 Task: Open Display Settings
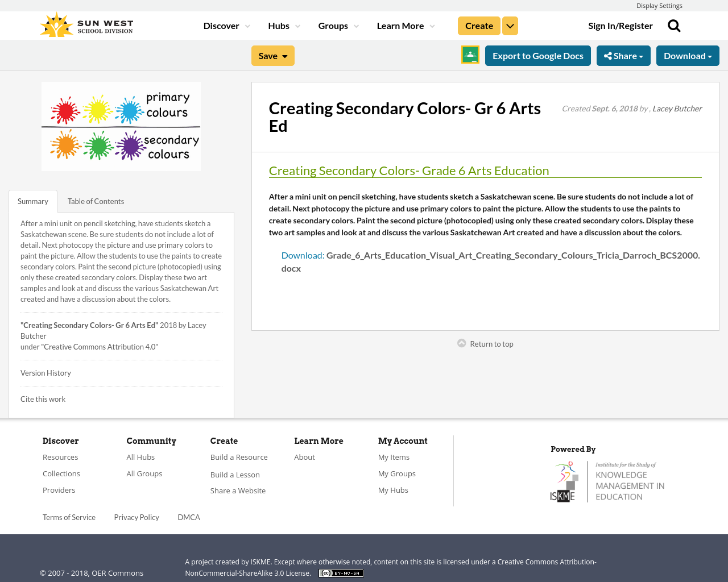[659, 5]
